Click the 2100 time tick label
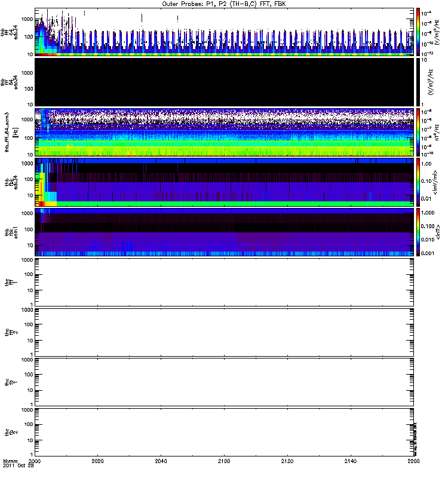Viewport: 448px width, 478px height. (224, 462)
